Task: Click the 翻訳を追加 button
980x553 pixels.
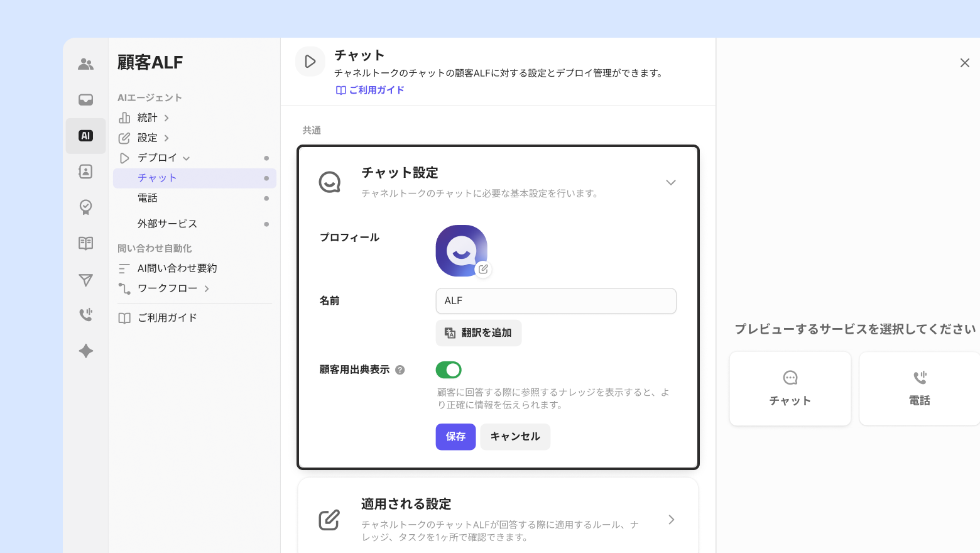Action: [x=479, y=333]
